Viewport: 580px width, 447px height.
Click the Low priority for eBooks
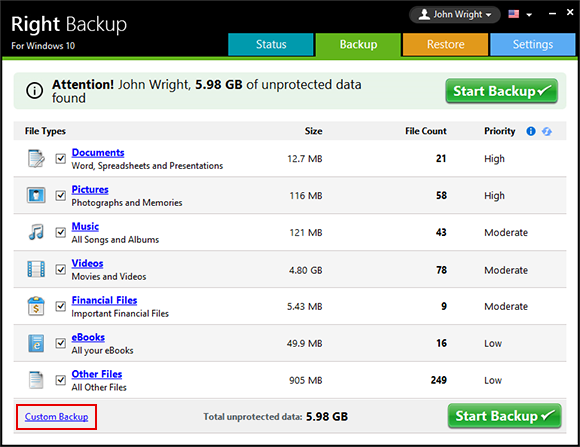493,343
